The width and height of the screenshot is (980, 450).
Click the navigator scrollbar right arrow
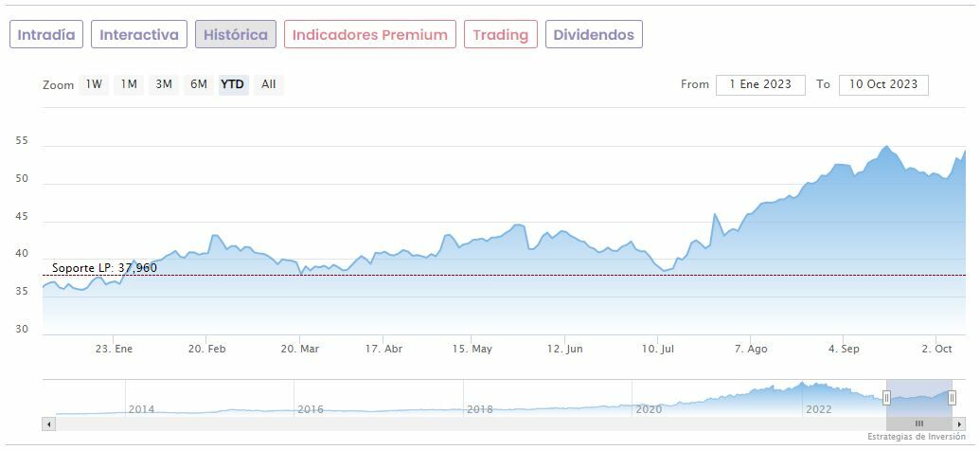[x=959, y=423]
